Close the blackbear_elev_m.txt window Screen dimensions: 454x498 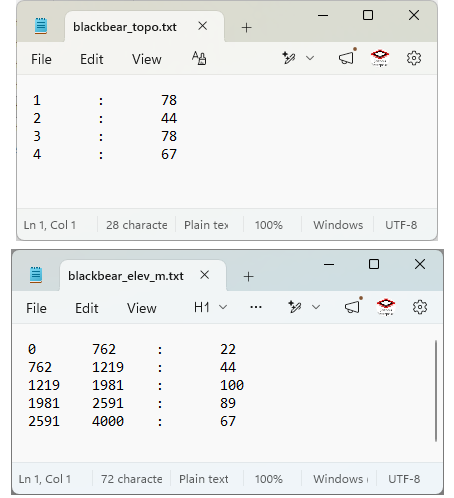point(420,264)
